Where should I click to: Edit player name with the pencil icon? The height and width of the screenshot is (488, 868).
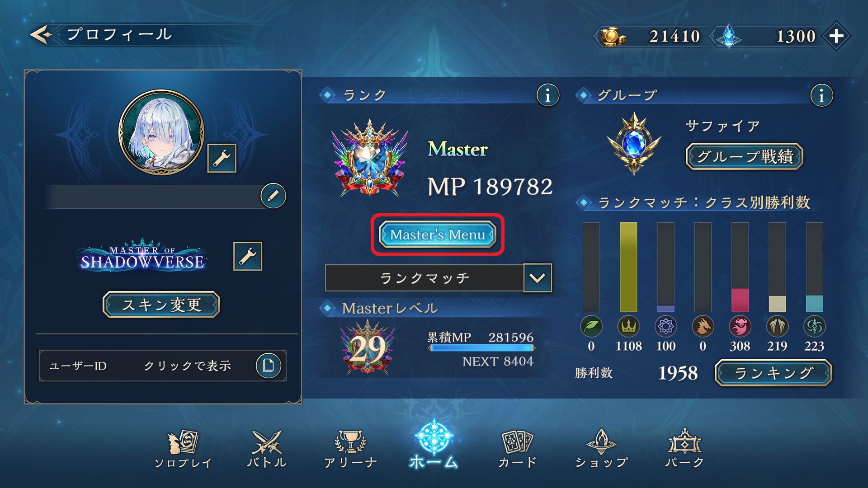[x=273, y=196]
